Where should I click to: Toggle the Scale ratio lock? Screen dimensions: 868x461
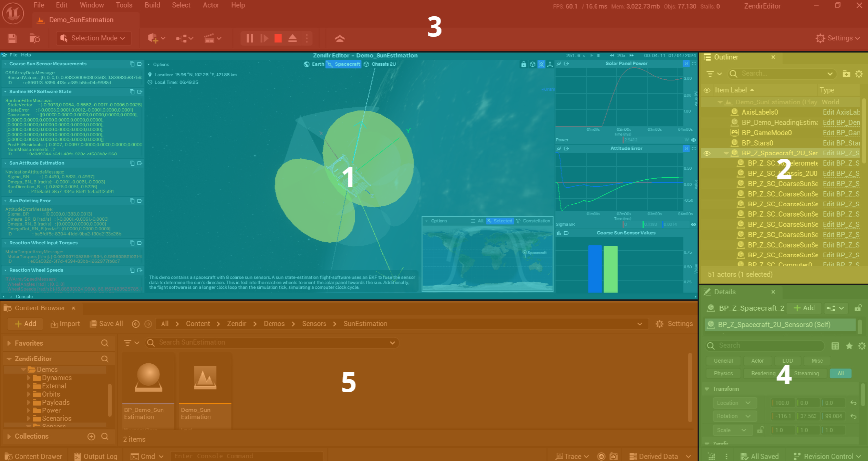coord(760,430)
